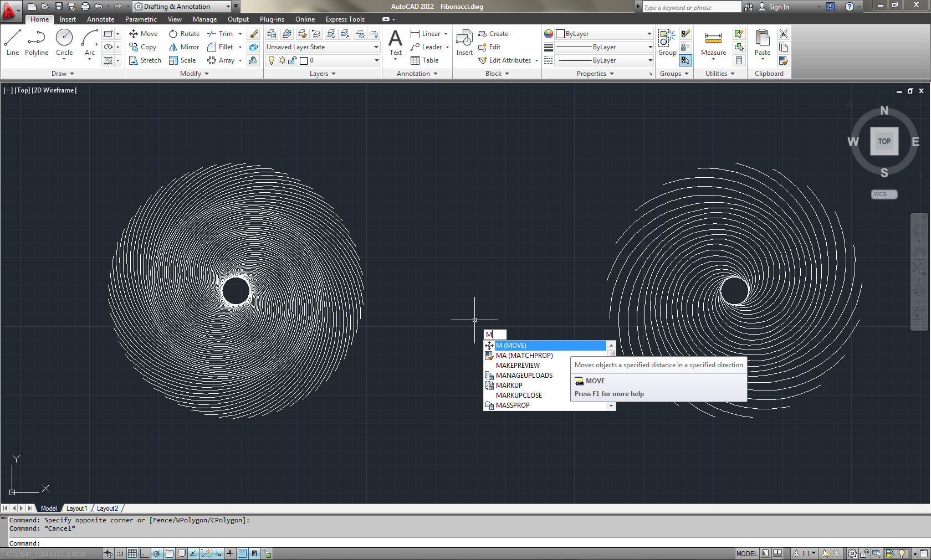Click the Move tool in Modify panel

click(144, 34)
